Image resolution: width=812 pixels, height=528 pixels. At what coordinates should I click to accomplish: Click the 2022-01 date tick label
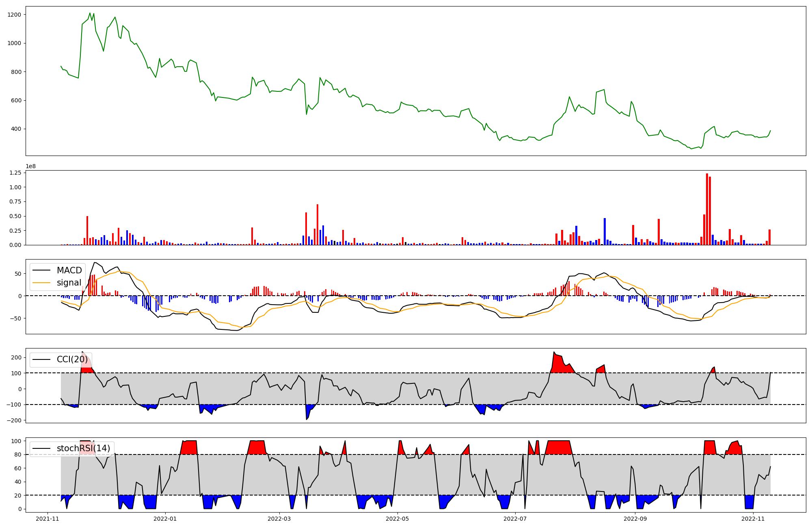[x=165, y=519]
